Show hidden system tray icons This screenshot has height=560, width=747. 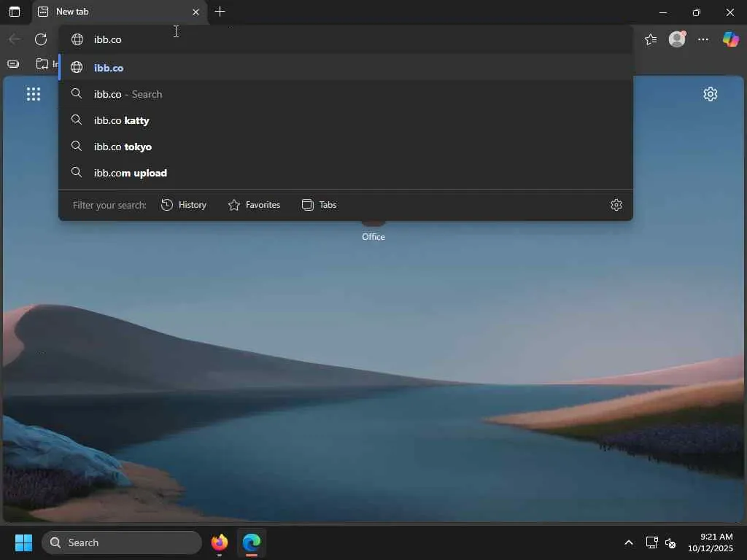tap(628, 542)
